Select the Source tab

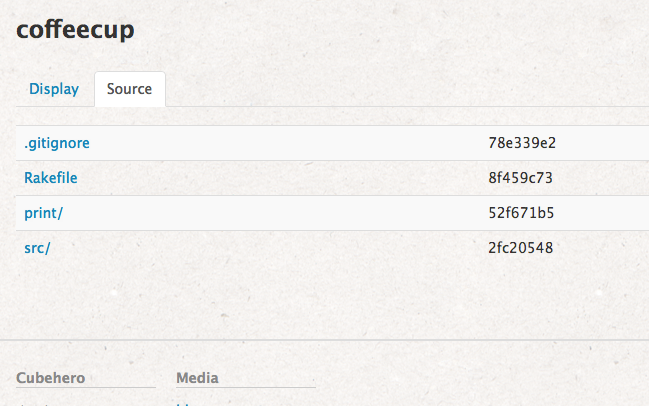click(x=129, y=89)
